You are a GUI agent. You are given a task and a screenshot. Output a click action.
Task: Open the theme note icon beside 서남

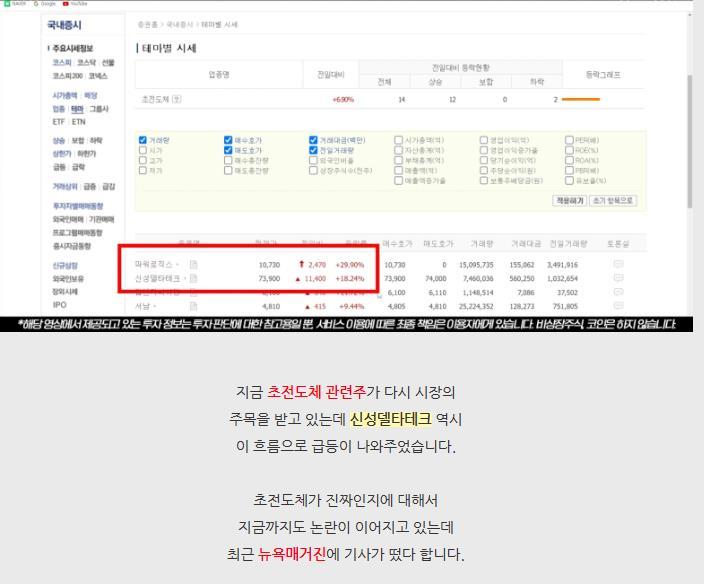pos(194,306)
